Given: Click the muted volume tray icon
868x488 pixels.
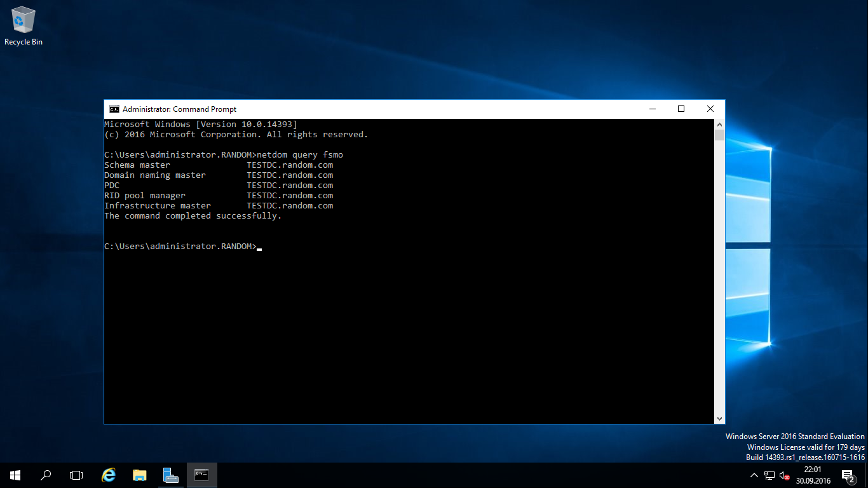Looking at the screenshot, I should point(785,475).
